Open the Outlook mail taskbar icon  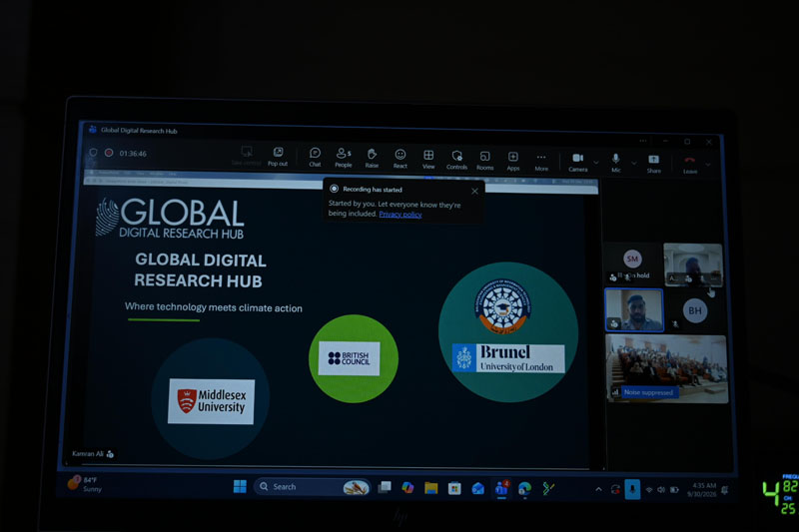[x=478, y=489]
